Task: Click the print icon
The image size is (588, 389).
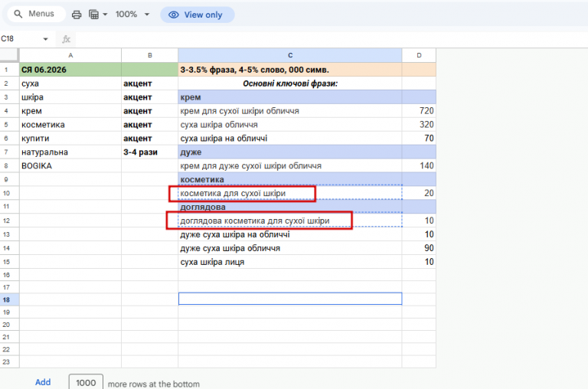Action: (x=77, y=15)
